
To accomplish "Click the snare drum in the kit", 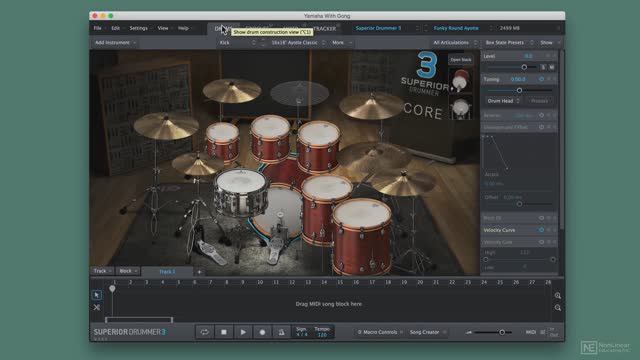I will 241,194.
